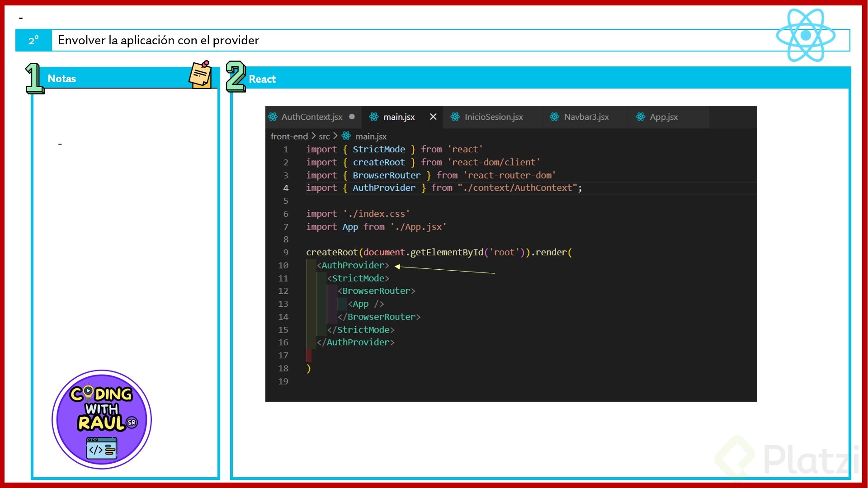868x488 pixels.
Task: Click the sticky note icon in Notas header
Action: tap(200, 75)
